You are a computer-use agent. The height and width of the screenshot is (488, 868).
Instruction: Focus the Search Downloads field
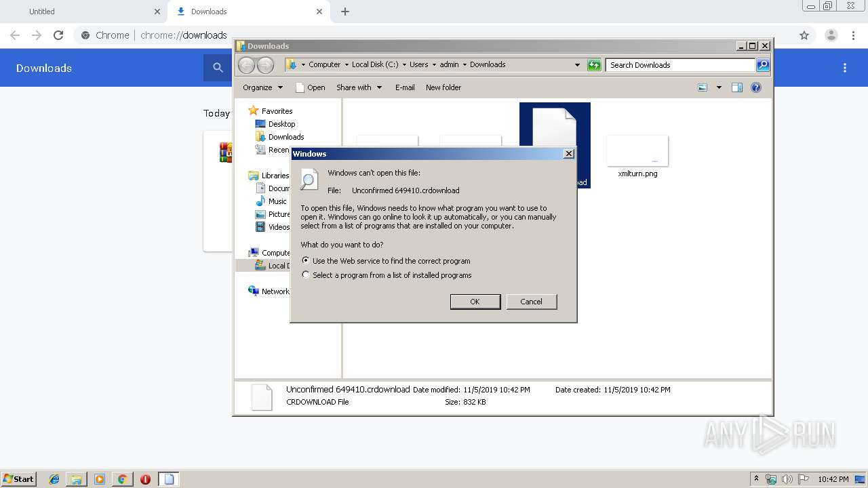pos(680,65)
